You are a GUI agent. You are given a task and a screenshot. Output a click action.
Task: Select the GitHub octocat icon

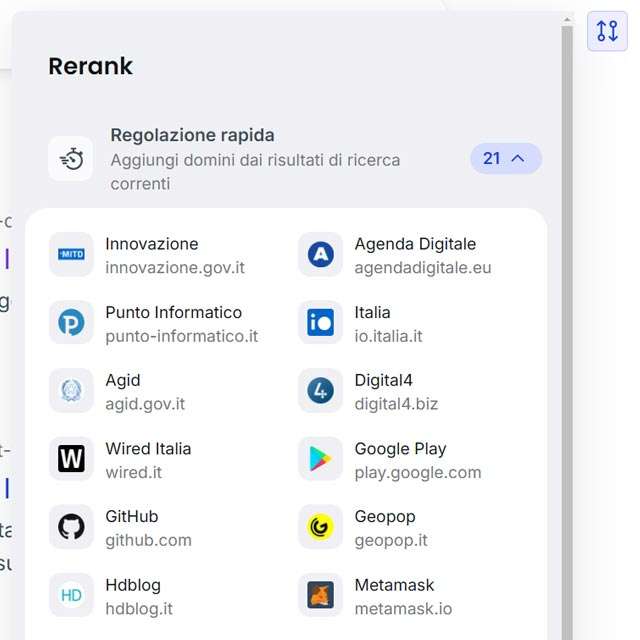tap(71, 527)
